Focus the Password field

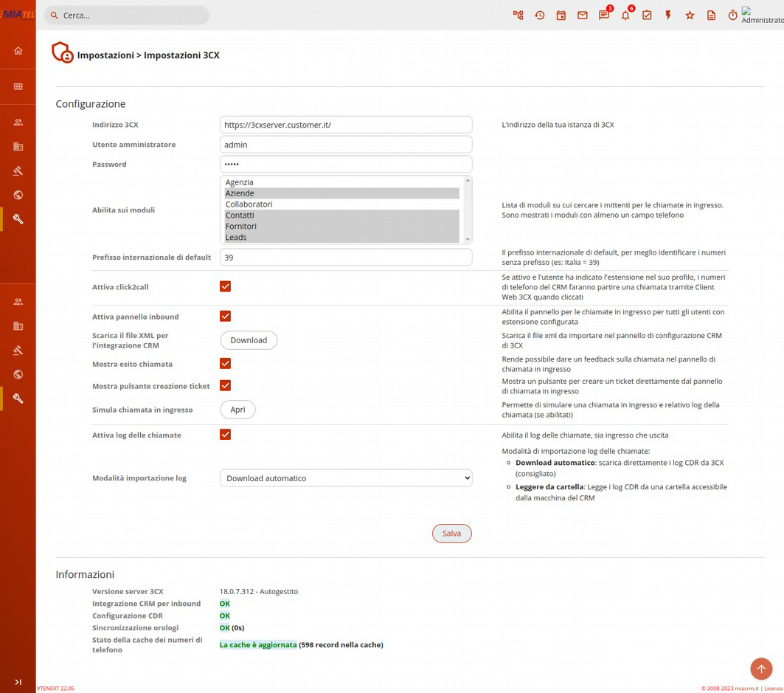(x=346, y=164)
